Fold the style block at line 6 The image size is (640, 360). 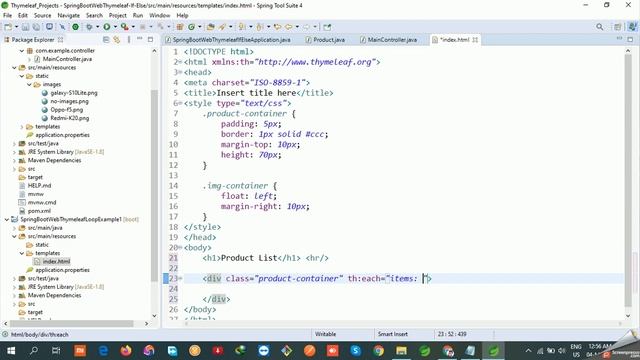(x=180, y=103)
